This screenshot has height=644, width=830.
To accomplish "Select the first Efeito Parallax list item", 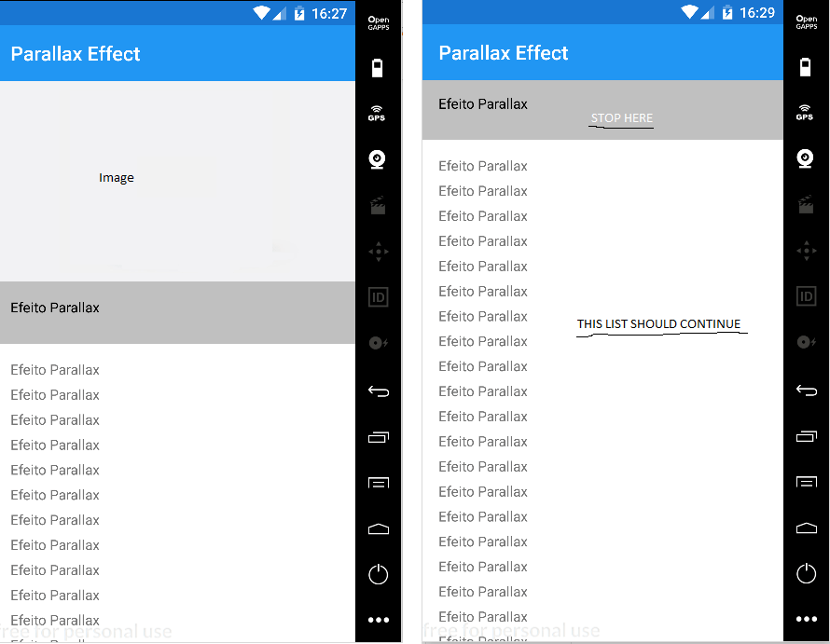I will pos(54,369).
